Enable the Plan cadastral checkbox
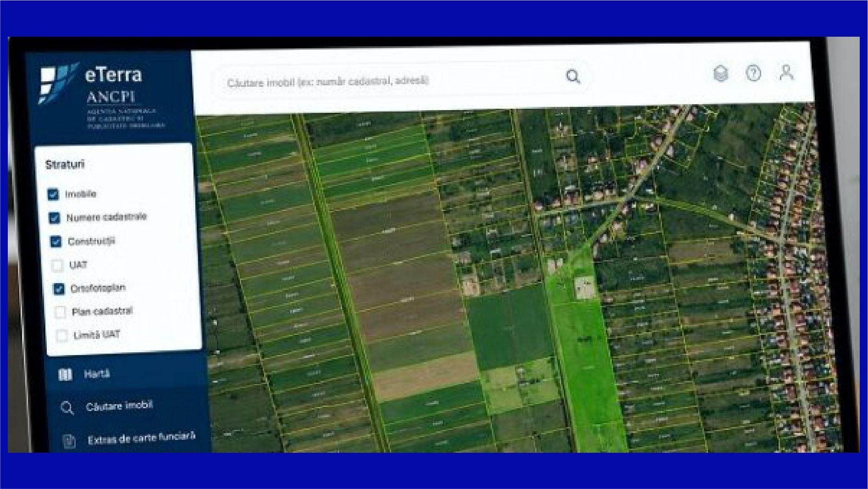The image size is (868, 489). coord(60,312)
